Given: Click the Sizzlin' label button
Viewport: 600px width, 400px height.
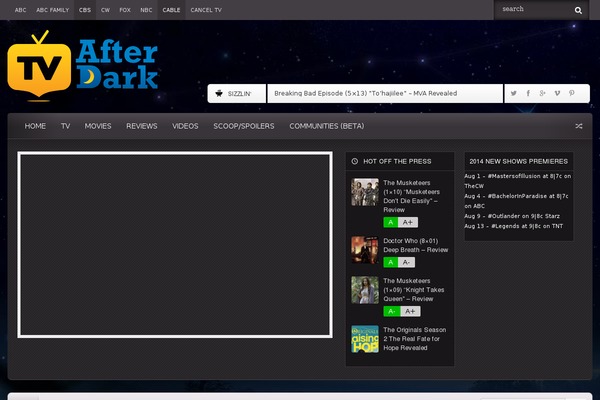Looking at the screenshot, I should point(236,93).
